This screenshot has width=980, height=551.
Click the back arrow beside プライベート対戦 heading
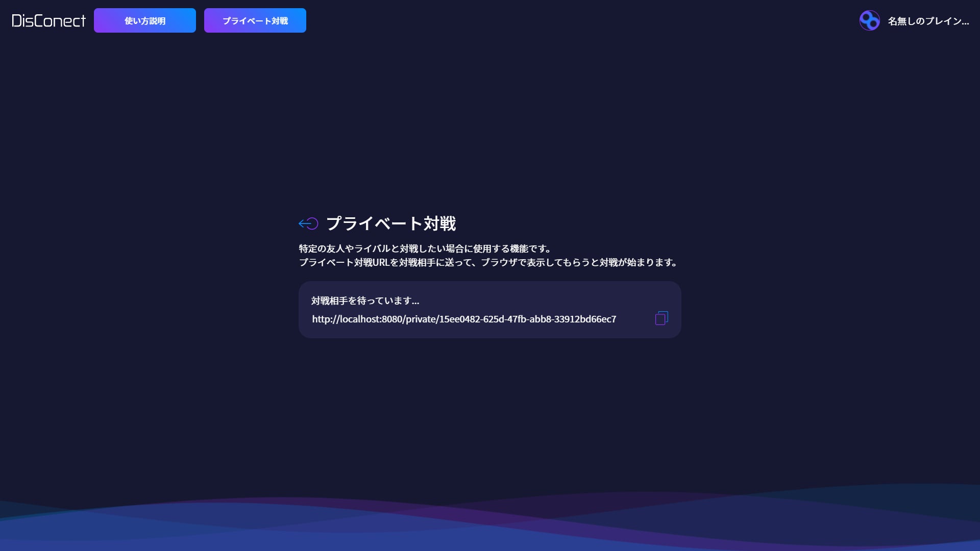308,223
